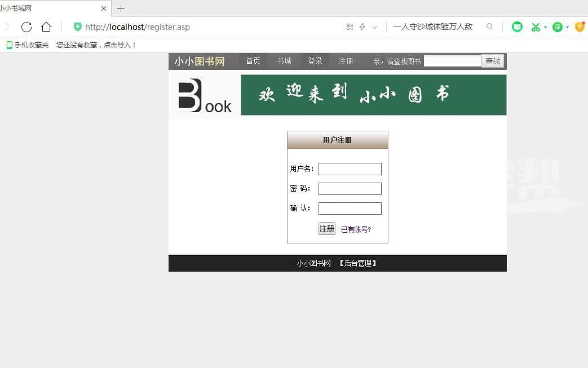Expand the translate dropdown arrow
The width and height of the screenshot is (588, 368).
567,27
